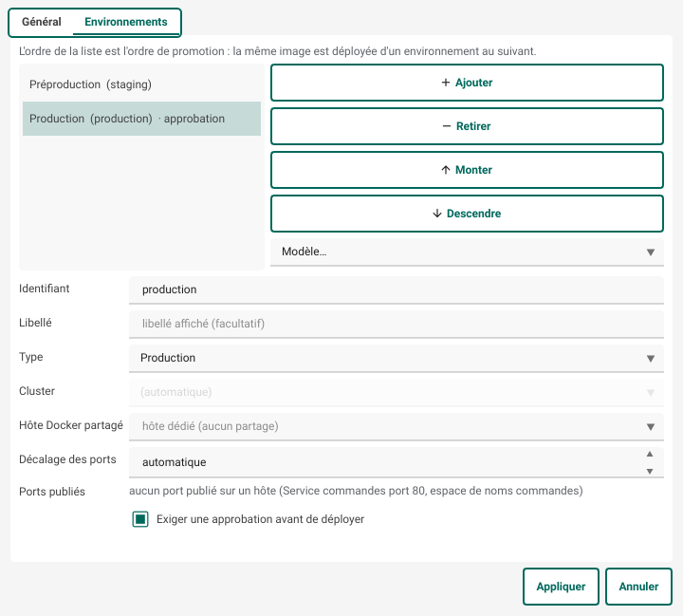
Task: Click the Ports publiés description text
Action: point(356,491)
